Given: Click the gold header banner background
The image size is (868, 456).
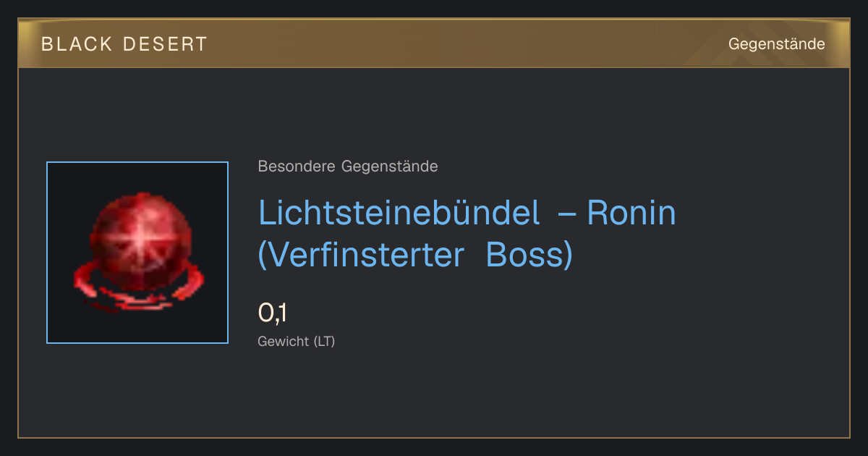Looking at the screenshot, I should pos(434,44).
